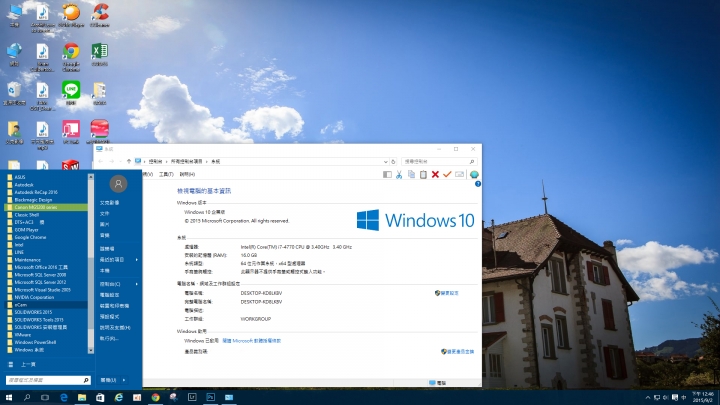The width and height of the screenshot is (720, 405).
Task: Select the Recycle Bin desktop icon
Action: pyautogui.click(x=14, y=94)
